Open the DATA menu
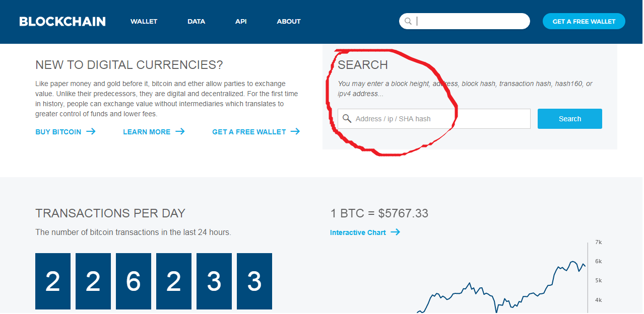644x314 pixels. point(196,22)
